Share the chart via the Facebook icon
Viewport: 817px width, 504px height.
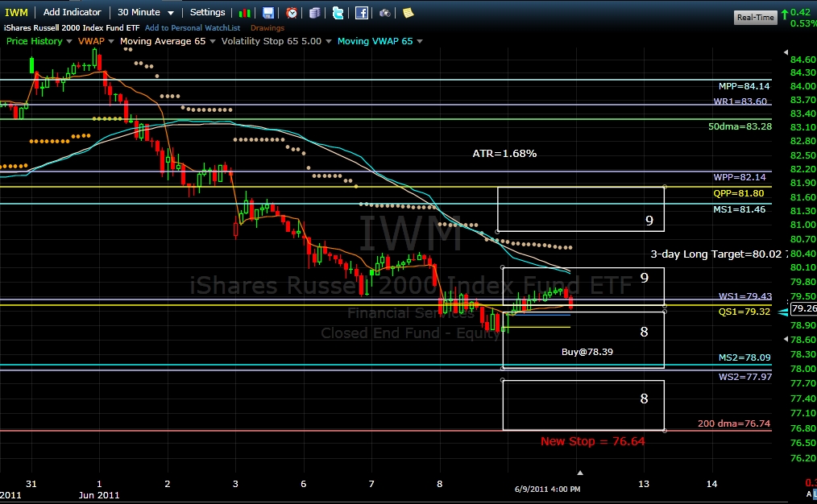pos(362,13)
